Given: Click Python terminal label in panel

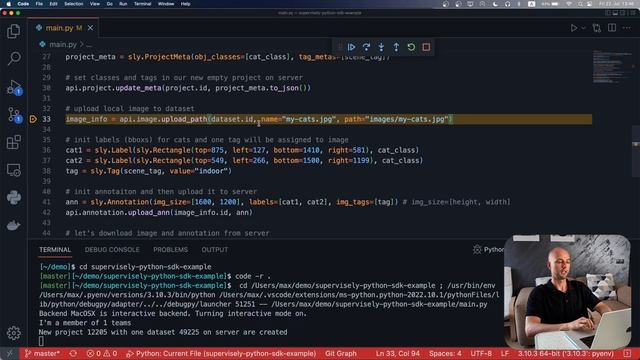Looking at the screenshot, I should (489, 249).
